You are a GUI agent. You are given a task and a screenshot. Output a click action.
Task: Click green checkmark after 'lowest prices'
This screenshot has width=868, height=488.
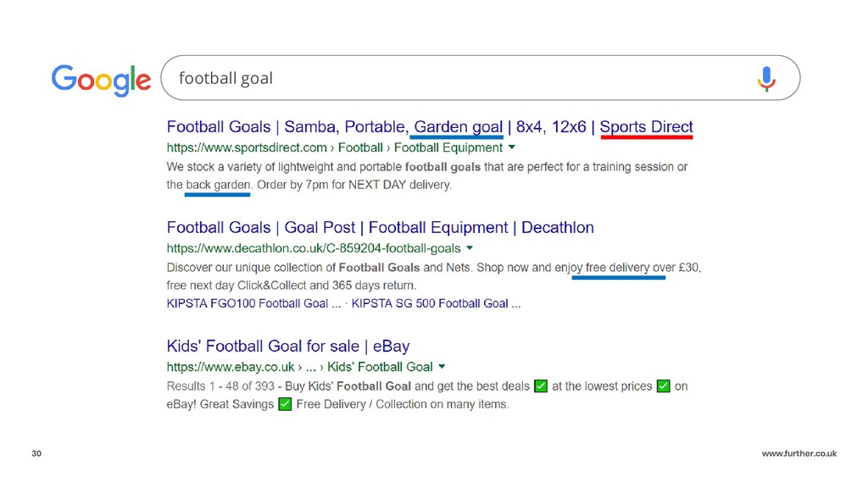click(x=663, y=385)
